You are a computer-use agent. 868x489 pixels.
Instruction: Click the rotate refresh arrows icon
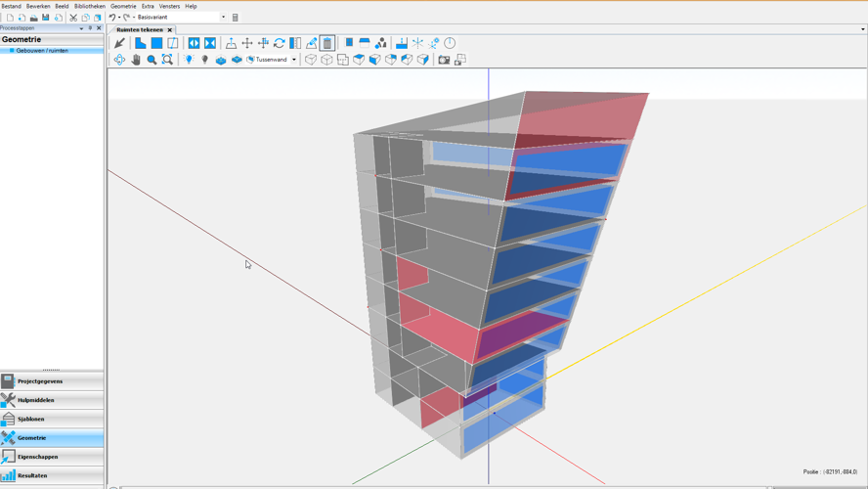click(280, 43)
